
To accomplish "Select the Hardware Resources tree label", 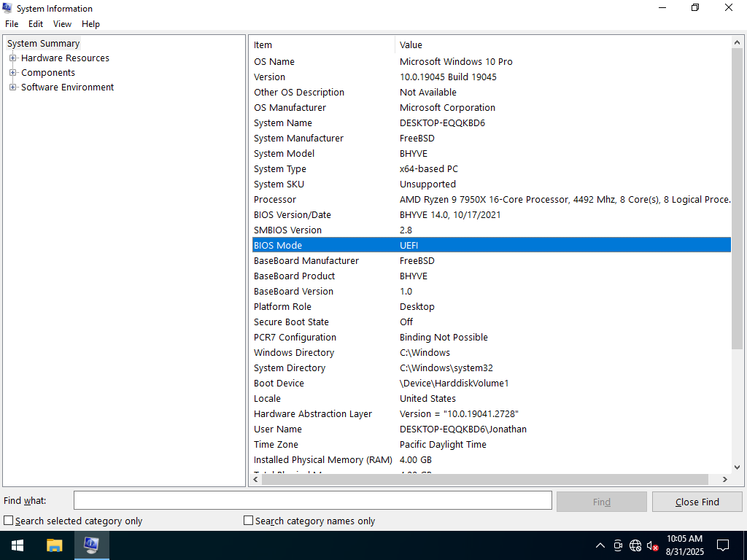I will [x=65, y=58].
